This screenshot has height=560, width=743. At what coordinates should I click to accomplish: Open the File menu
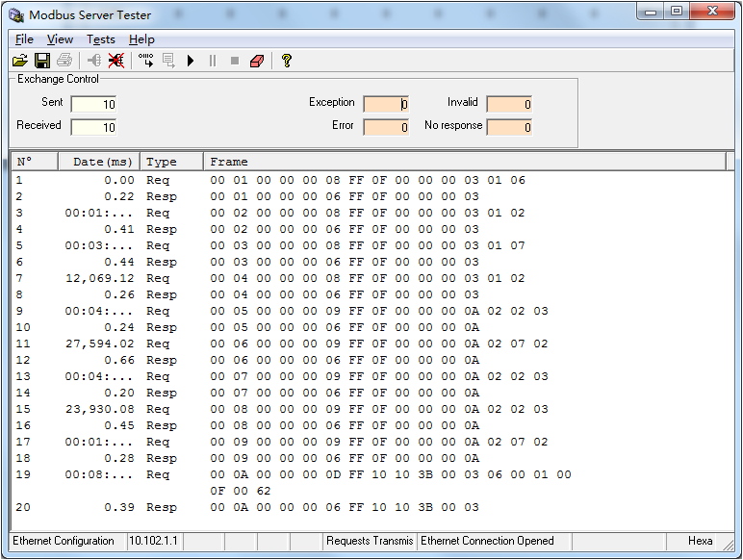pyautogui.click(x=24, y=39)
